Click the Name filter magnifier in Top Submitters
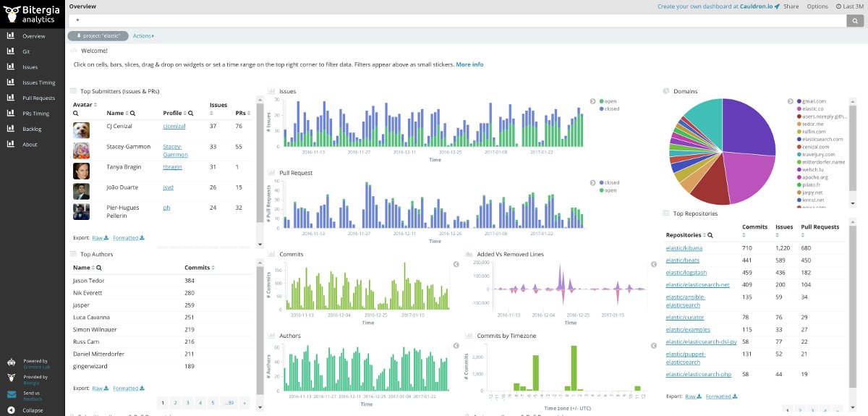 (133, 114)
